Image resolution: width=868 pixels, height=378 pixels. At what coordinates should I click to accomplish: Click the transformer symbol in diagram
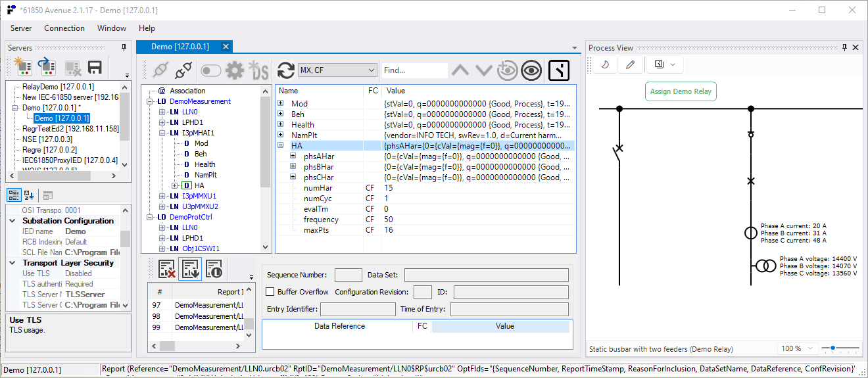pos(765,266)
